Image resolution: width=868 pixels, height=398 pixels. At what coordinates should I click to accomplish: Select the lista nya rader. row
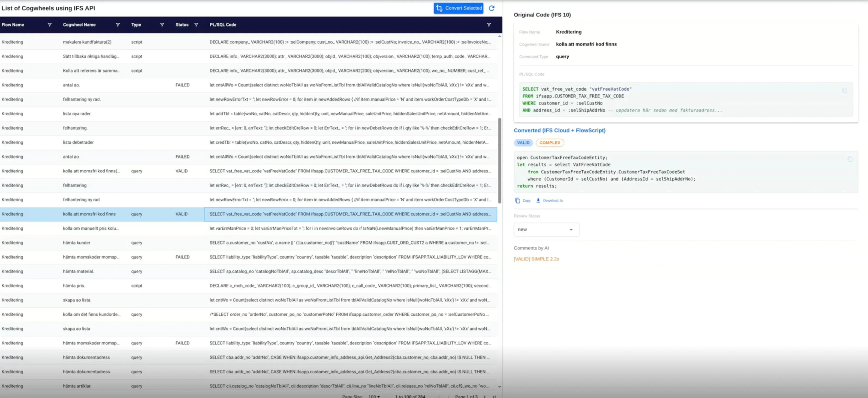(248, 114)
